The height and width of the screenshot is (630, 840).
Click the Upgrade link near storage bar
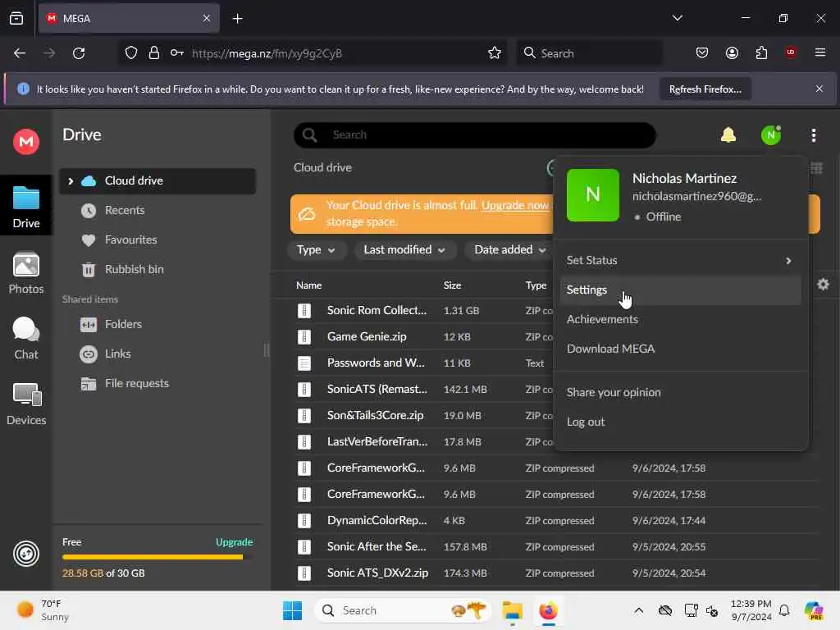tap(234, 542)
